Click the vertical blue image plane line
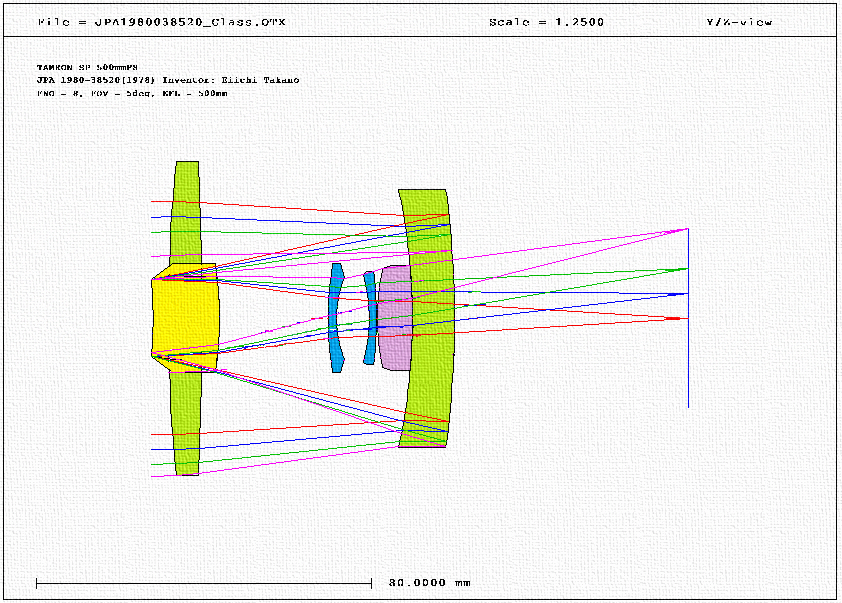 pyautogui.click(x=688, y=318)
